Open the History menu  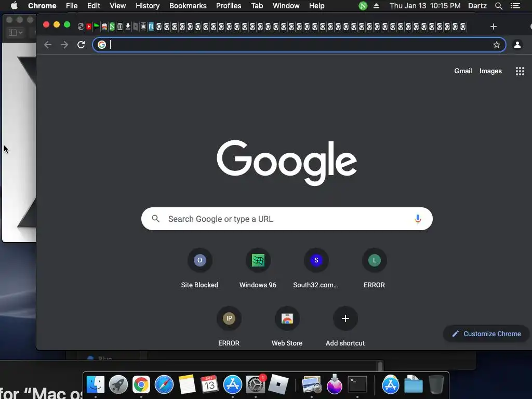tap(148, 6)
